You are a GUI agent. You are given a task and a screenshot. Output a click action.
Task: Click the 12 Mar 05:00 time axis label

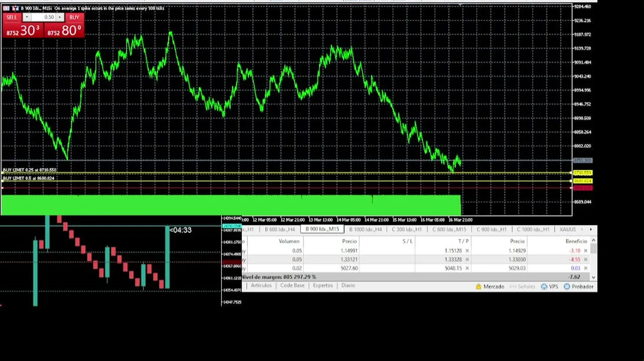tap(264, 220)
